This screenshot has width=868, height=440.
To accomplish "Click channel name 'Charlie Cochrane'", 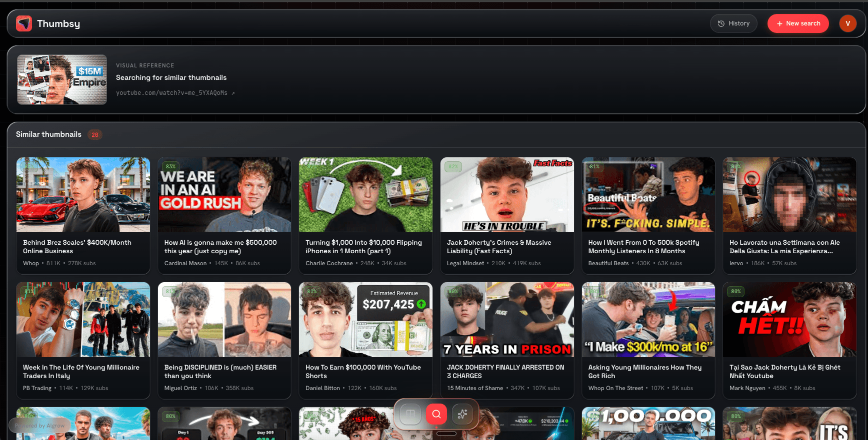I will [329, 263].
